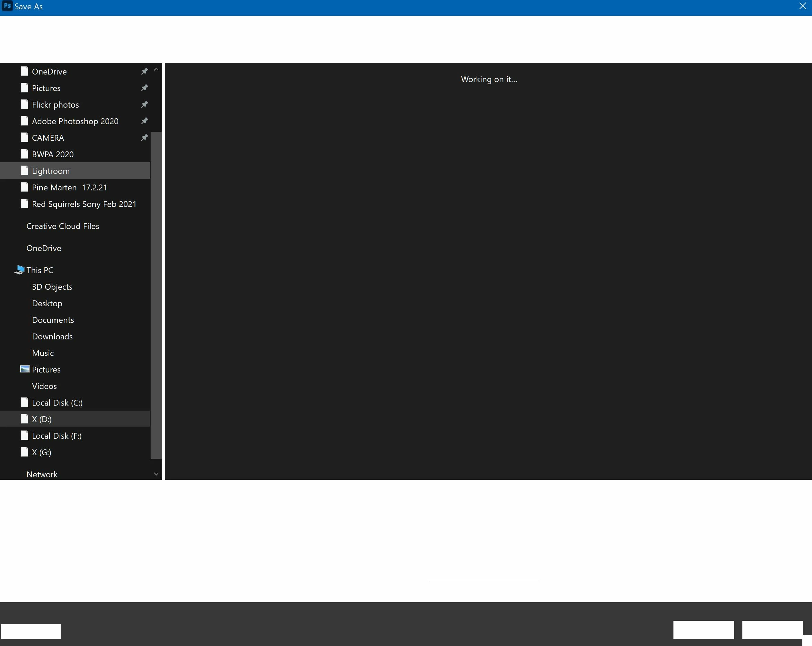Viewport: 812px width, 646px height.
Task: Click the pin icon beside OneDrive
Action: [x=144, y=71]
